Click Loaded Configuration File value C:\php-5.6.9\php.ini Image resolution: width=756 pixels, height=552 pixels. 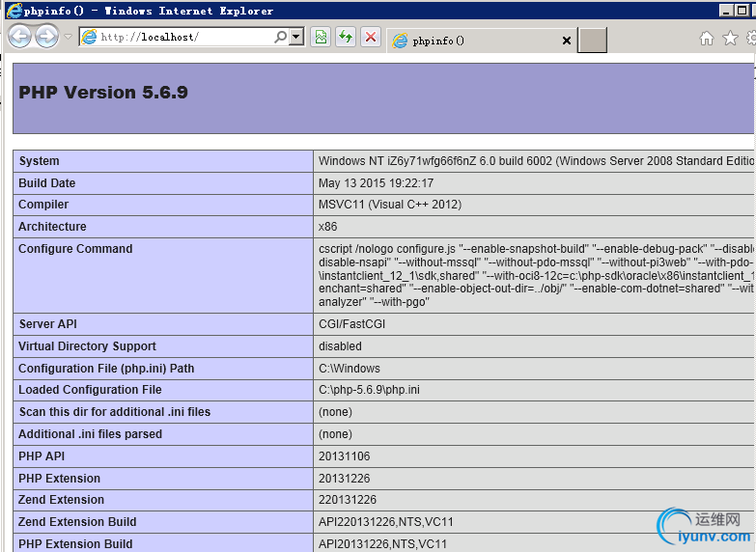(x=369, y=390)
